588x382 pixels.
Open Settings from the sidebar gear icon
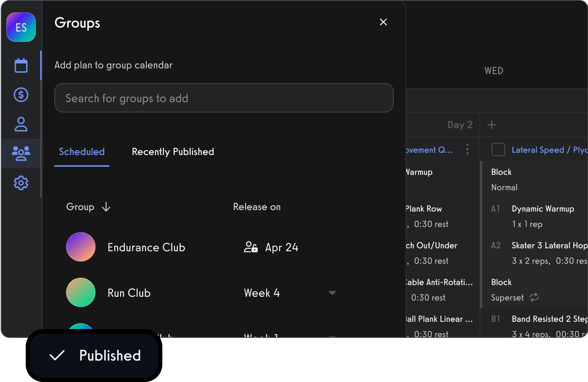[x=21, y=183]
